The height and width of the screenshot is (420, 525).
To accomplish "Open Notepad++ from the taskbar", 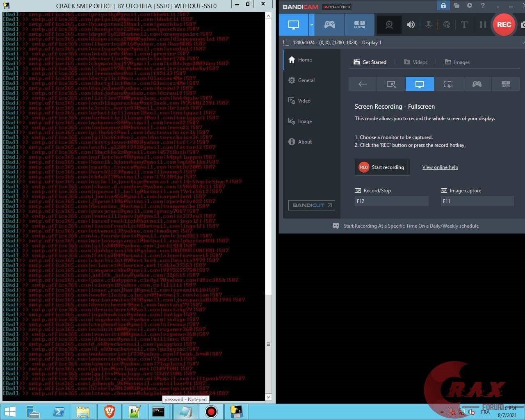I will (134, 411).
